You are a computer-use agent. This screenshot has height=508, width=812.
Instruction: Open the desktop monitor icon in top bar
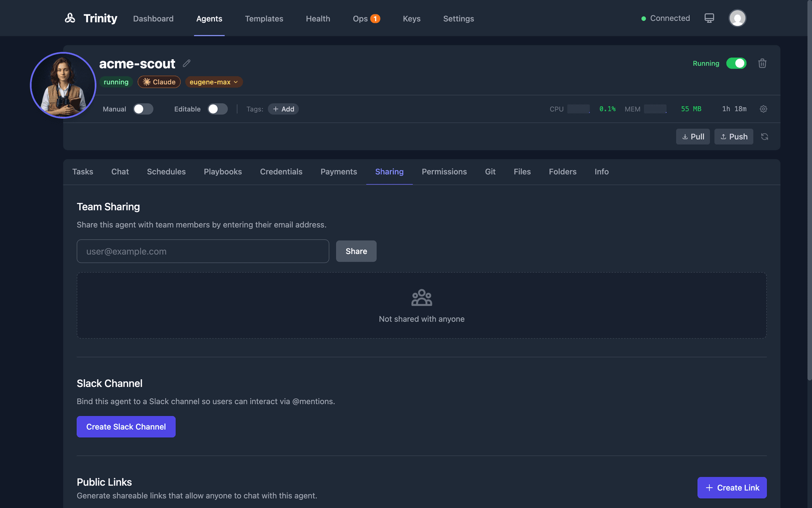[x=709, y=18]
